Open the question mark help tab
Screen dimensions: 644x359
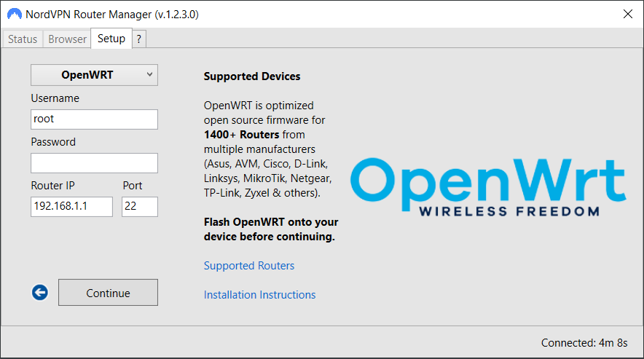(x=139, y=39)
